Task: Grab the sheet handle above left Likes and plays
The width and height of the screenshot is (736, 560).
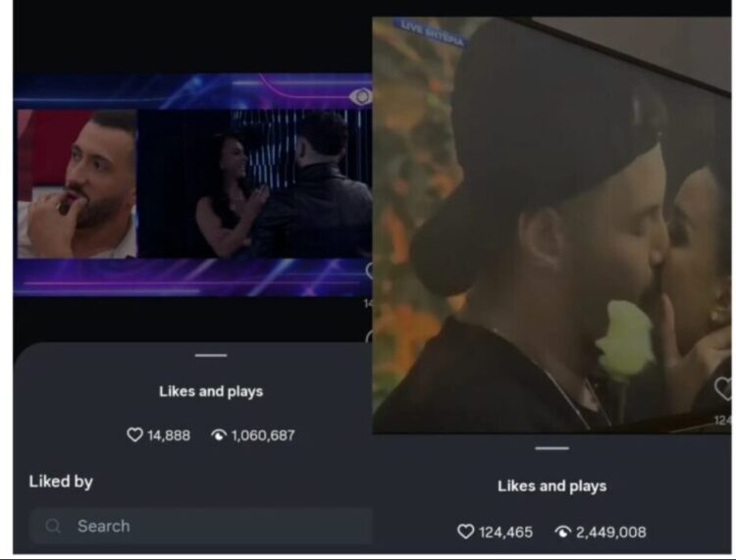Action: pos(211,355)
